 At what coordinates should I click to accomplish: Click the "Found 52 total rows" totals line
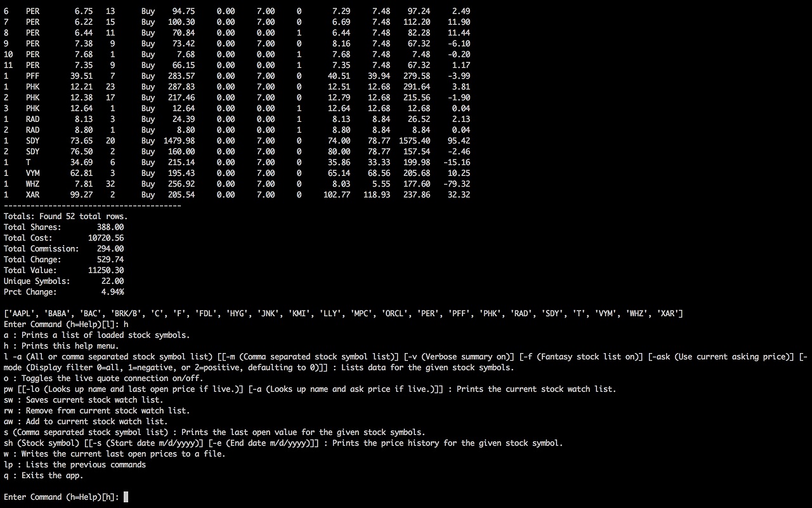click(66, 217)
